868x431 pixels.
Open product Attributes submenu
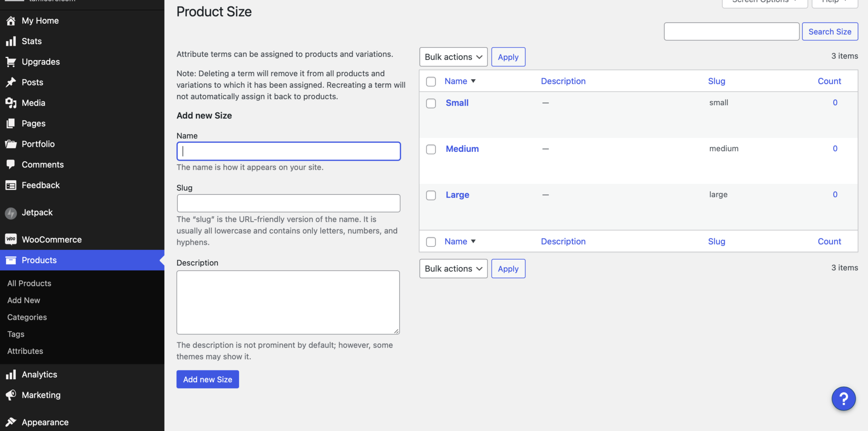(x=25, y=351)
